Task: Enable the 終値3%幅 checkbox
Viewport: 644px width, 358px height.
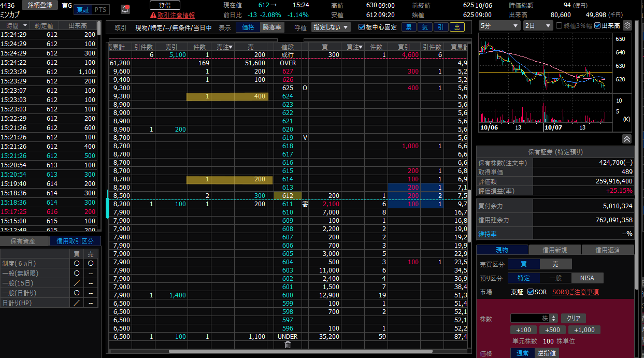Action: tap(559, 25)
